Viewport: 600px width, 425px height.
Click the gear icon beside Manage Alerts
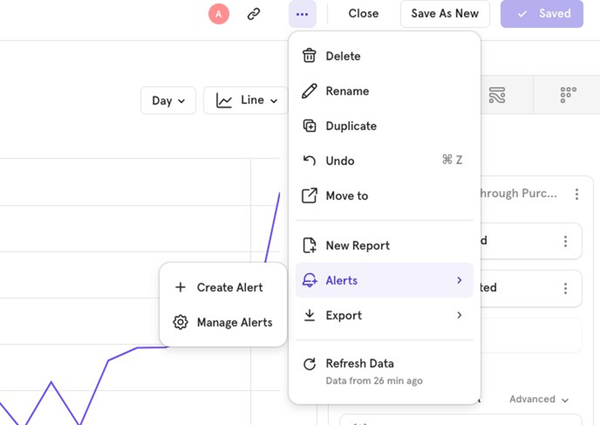(x=180, y=322)
